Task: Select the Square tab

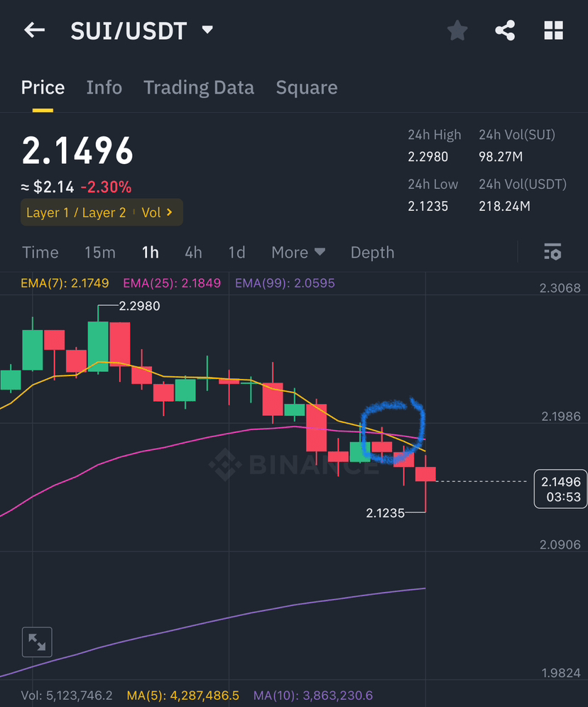Action: coord(306,87)
